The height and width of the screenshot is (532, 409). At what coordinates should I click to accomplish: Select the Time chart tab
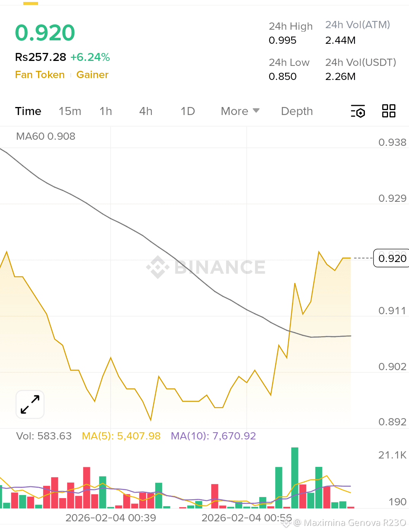28,111
